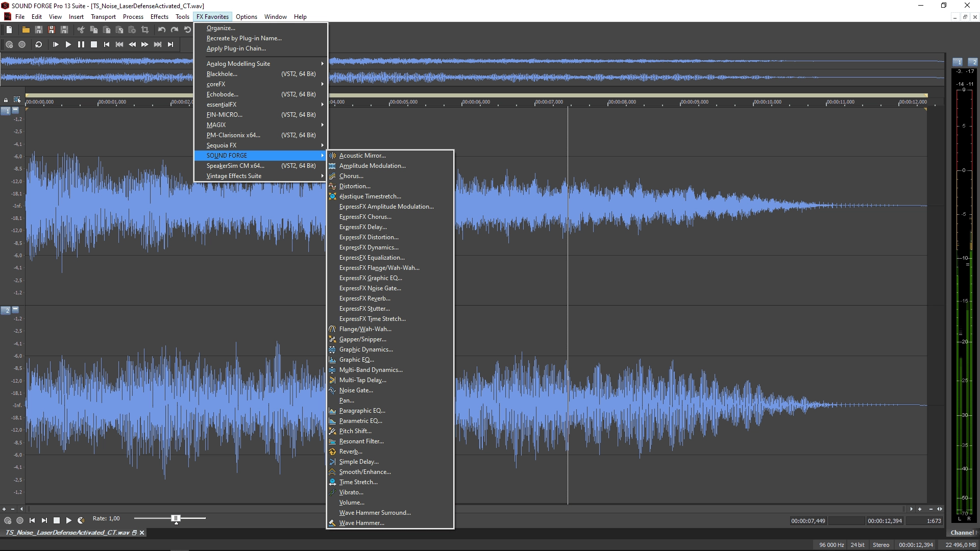
Task: Undo the last action with the Undo arrow
Action: click(162, 30)
